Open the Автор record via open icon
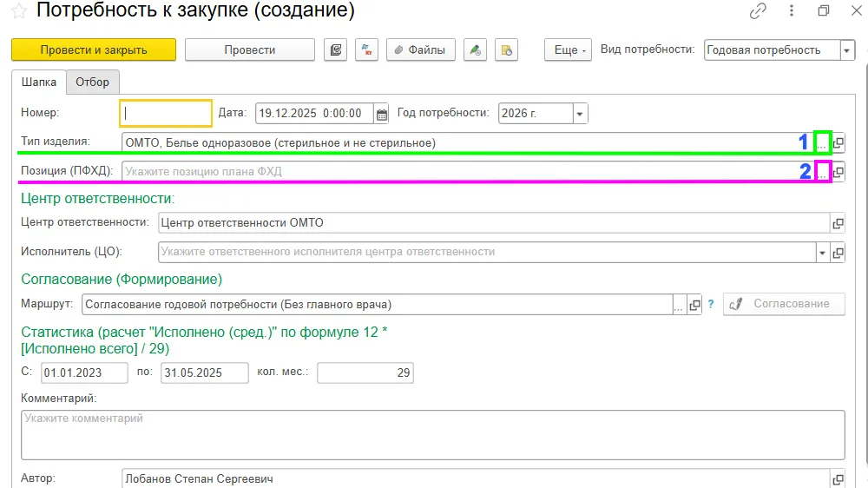This screenshot has width=868, height=488. click(x=838, y=479)
